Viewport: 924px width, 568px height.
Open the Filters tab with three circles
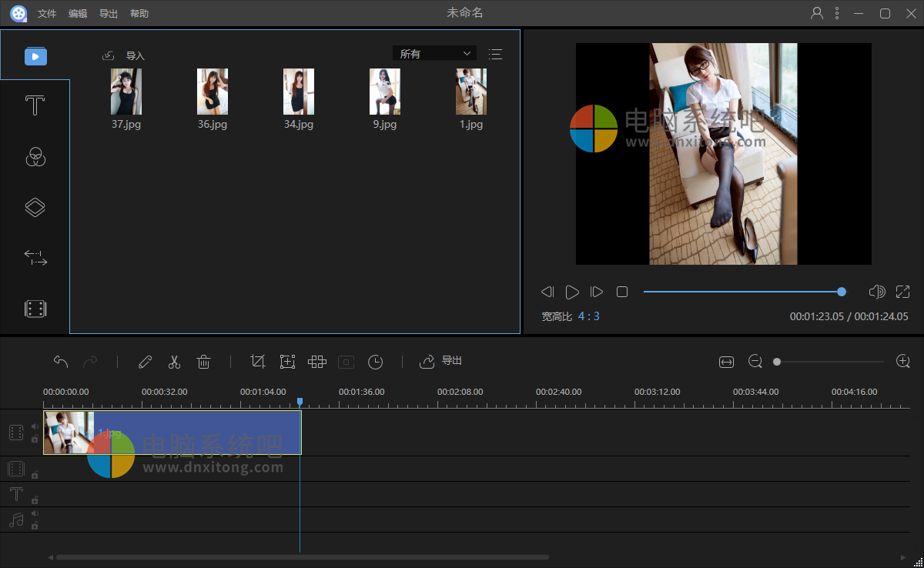(35, 157)
